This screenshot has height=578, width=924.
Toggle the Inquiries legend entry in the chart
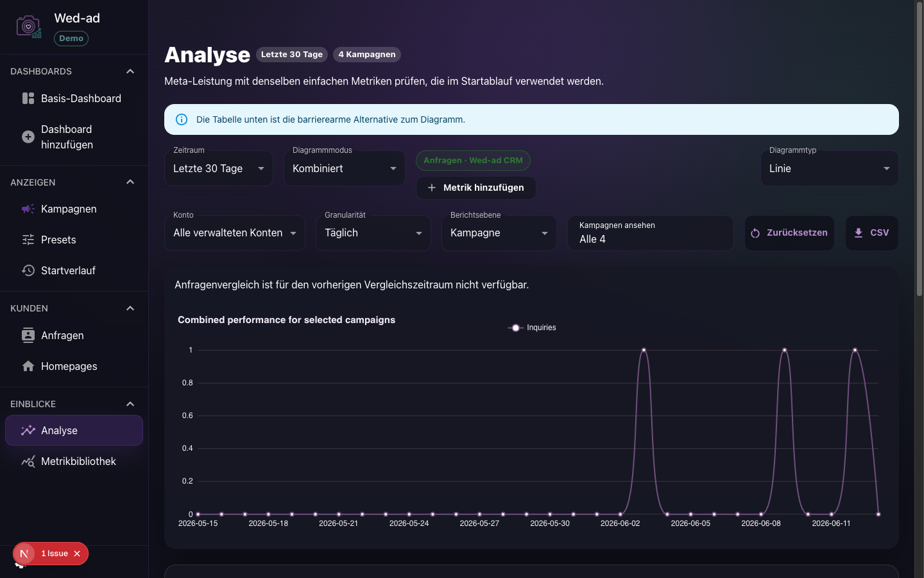click(532, 328)
